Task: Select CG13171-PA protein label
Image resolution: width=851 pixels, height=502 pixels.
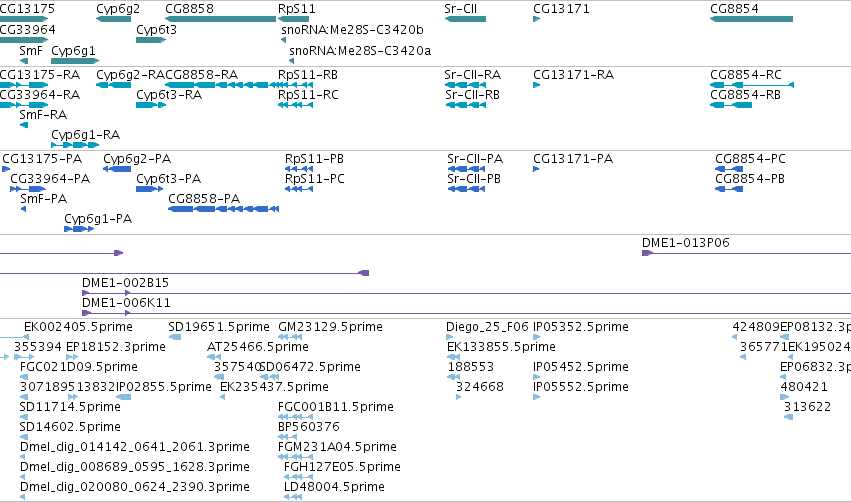Action: point(573,159)
